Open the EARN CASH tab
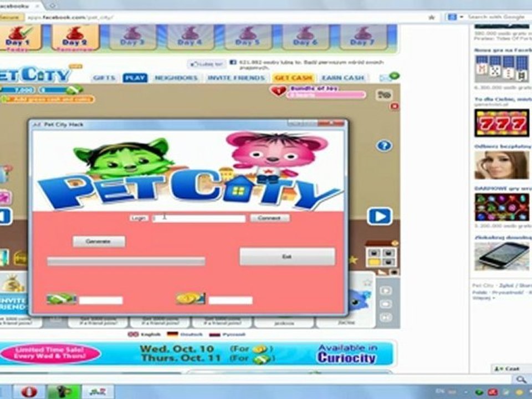This screenshot has width=532, height=399. pyautogui.click(x=342, y=78)
